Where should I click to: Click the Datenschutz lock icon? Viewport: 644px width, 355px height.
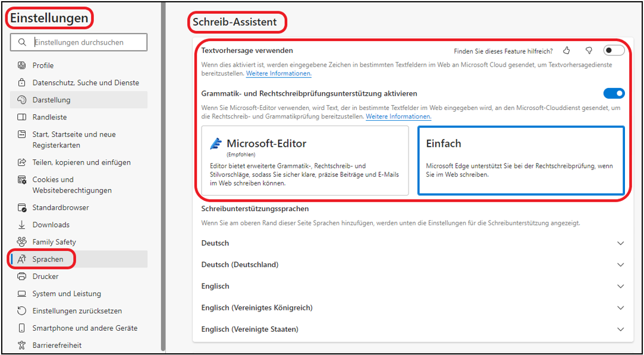(22, 83)
